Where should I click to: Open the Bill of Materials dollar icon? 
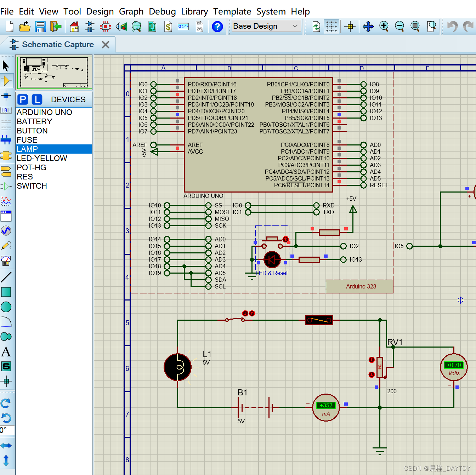[x=168, y=27]
